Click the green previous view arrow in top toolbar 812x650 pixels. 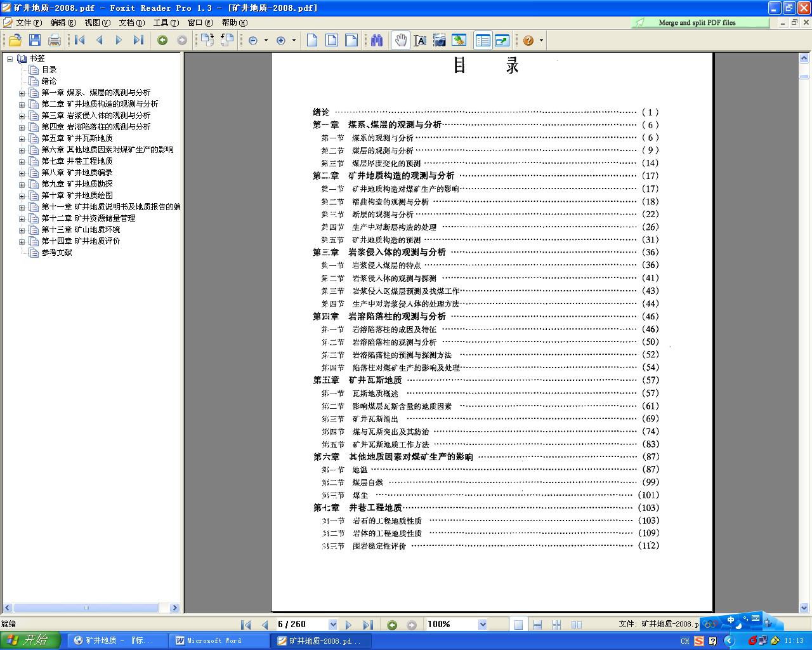tap(162, 40)
